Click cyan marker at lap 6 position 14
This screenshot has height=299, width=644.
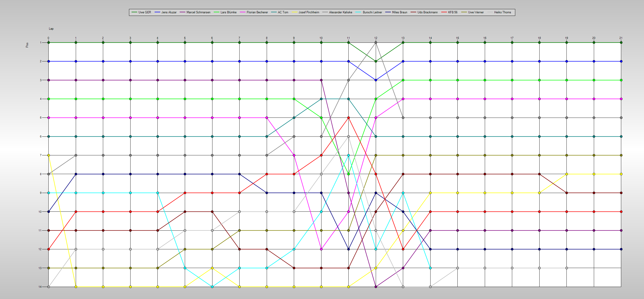tap(212, 287)
